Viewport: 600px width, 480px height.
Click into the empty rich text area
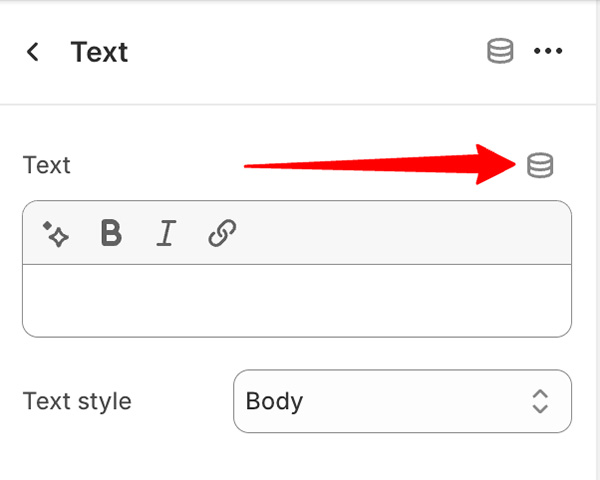(297, 300)
